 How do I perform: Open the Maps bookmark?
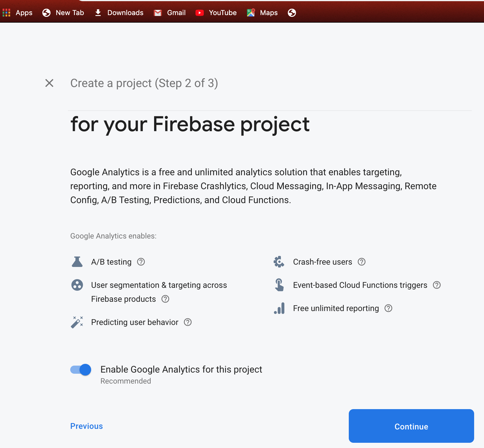[x=262, y=13]
